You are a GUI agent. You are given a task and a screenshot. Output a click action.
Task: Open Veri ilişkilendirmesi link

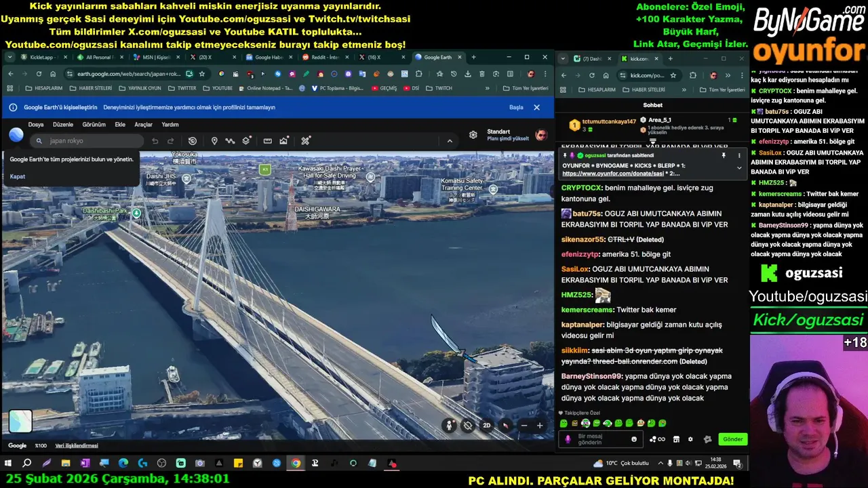click(77, 445)
